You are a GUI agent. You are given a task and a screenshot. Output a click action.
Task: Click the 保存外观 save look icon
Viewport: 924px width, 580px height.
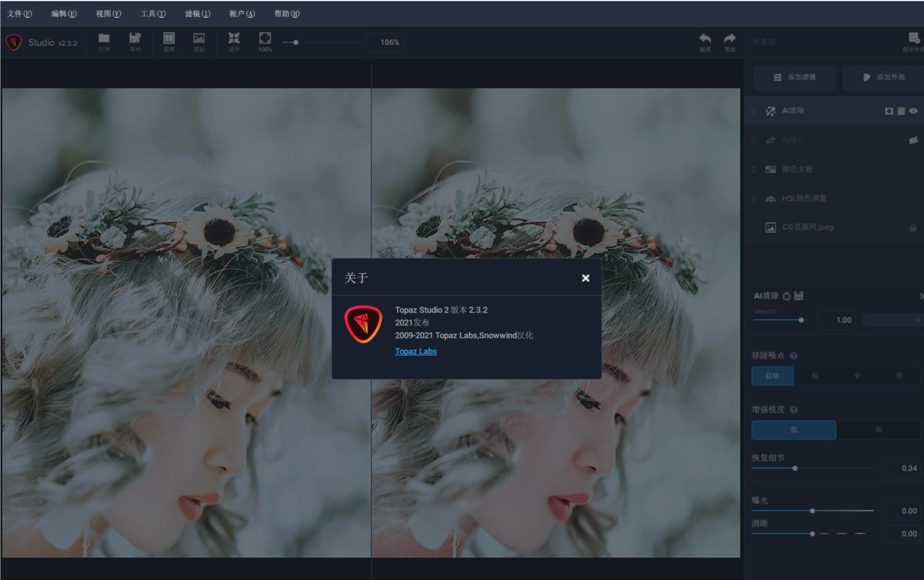click(x=914, y=38)
